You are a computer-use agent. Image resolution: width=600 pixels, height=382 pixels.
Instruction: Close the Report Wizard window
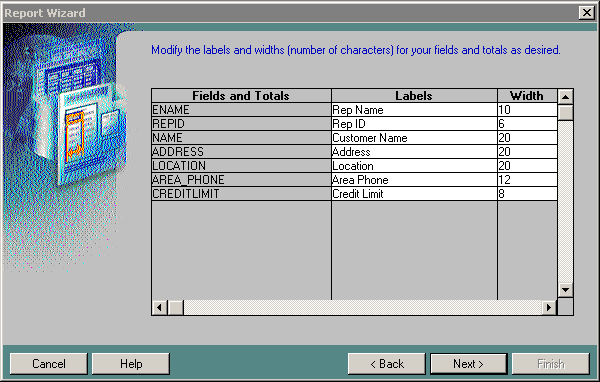586,13
